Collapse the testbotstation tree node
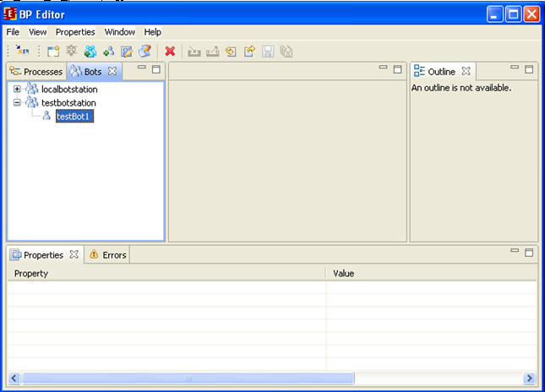This screenshot has width=545, height=392. coord(17,103)
